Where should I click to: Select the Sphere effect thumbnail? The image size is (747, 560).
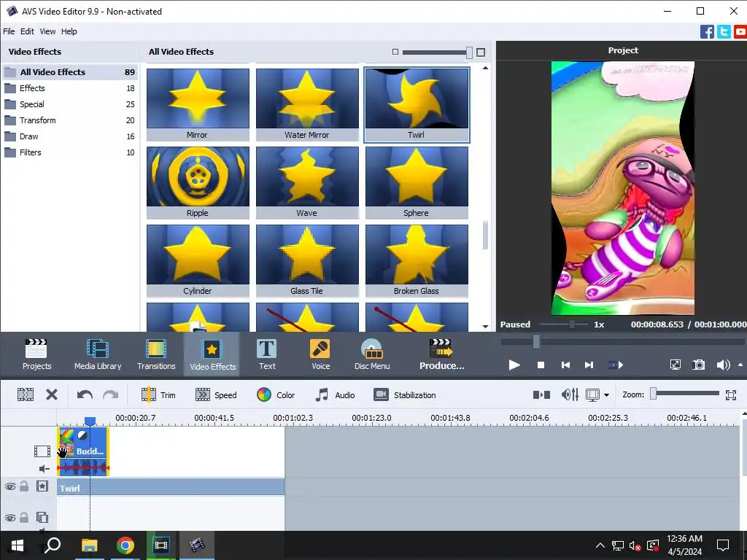417,183
